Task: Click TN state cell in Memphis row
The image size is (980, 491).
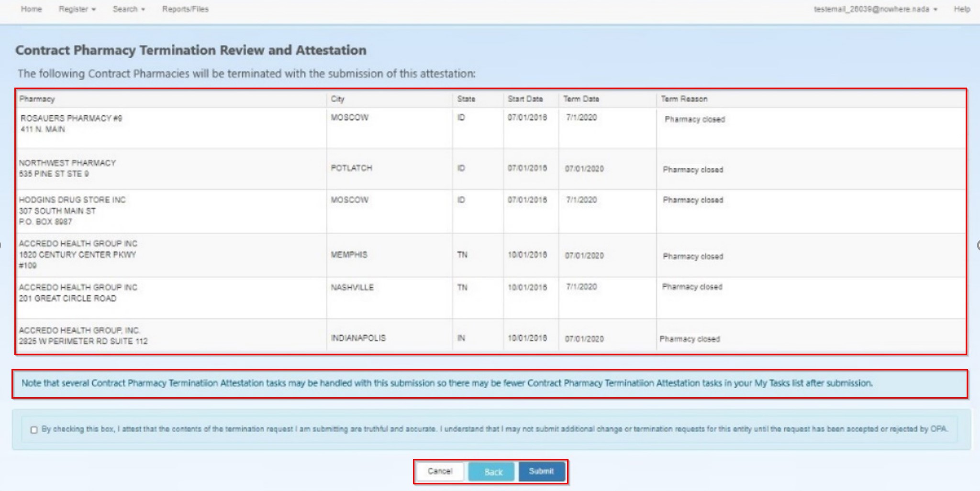Action: pyautogui.click(x=462, y=255)
